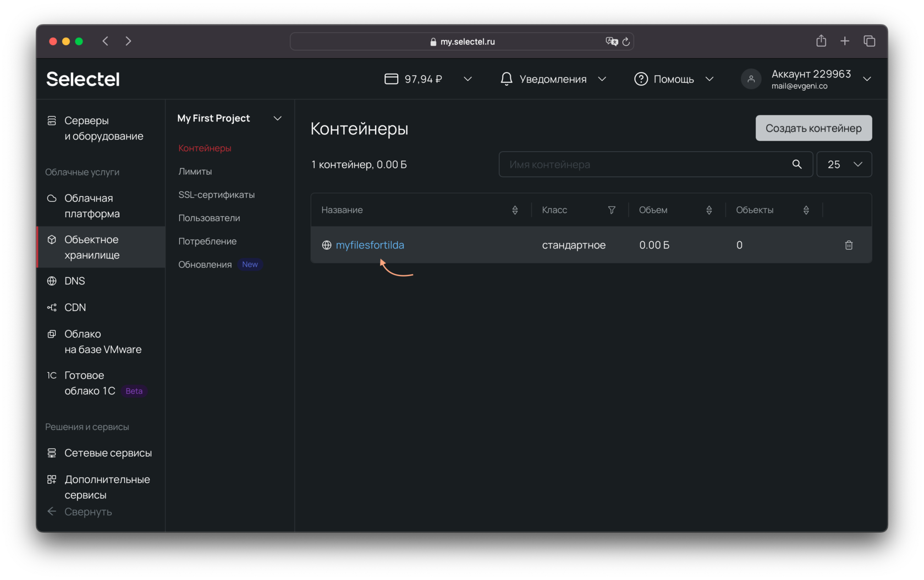The image size is (924, 580).
Task: Expand the Аккаунт 229963 menu chevron
Action: pyautogui.click(x=867, y=79)
